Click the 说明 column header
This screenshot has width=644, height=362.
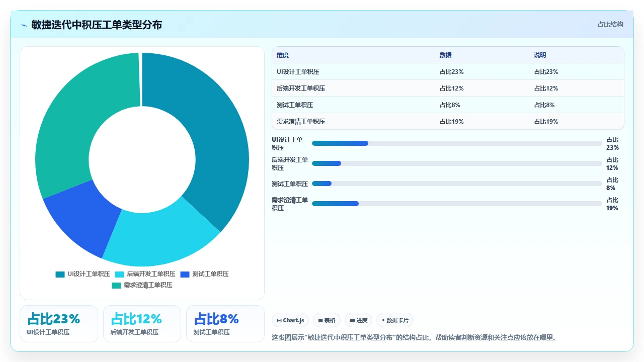(540, 55)
